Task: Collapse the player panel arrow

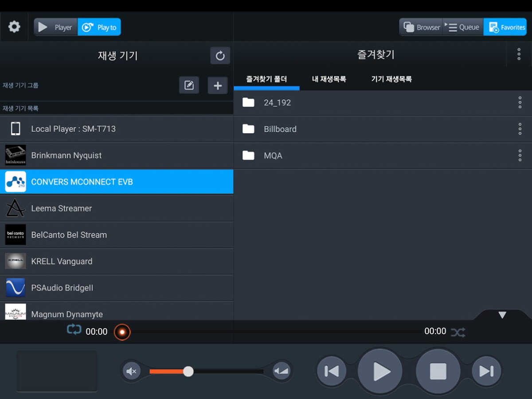Action: click(502, 315)
